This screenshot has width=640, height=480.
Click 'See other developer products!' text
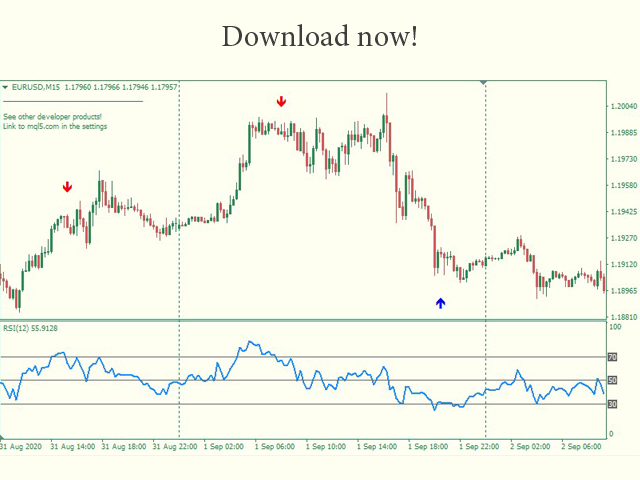(x=52, y=117)
